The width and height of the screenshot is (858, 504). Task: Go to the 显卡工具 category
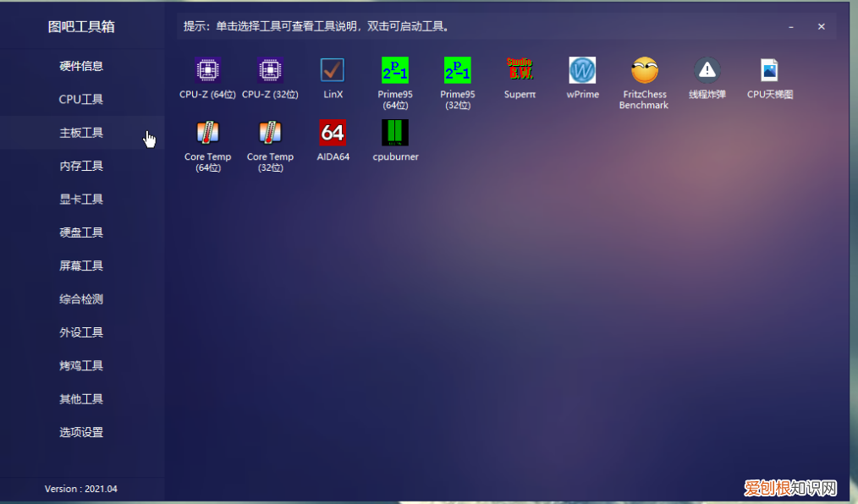(x=81, y=200)
